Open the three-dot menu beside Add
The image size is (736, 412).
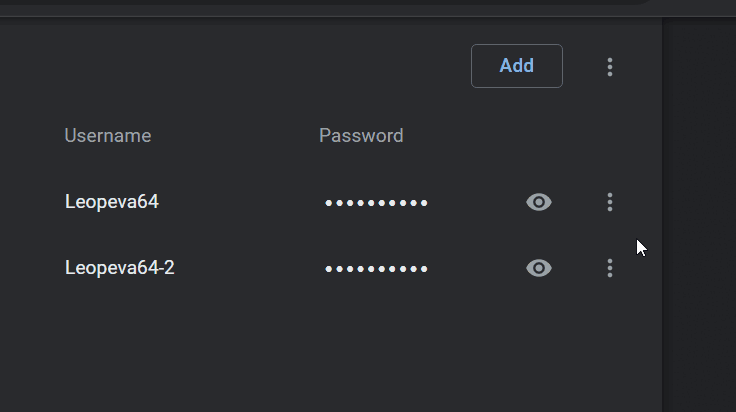[610, 67]
